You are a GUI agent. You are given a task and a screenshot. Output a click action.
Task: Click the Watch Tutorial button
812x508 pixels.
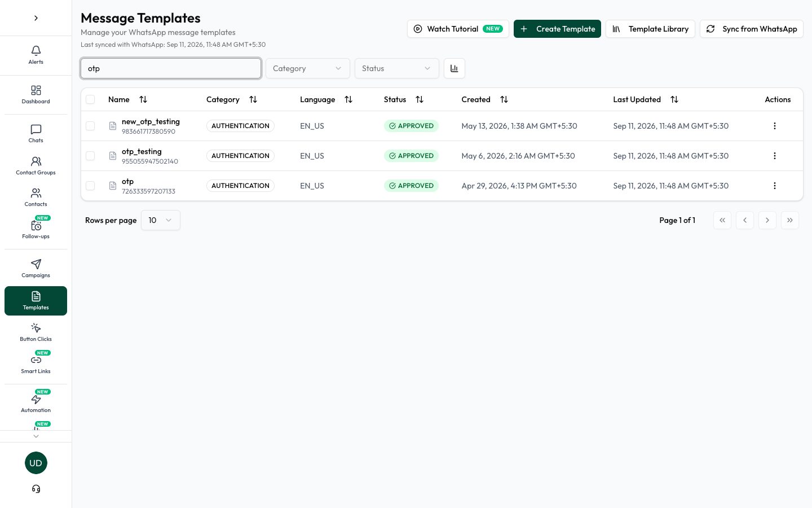tap(458, 29)
